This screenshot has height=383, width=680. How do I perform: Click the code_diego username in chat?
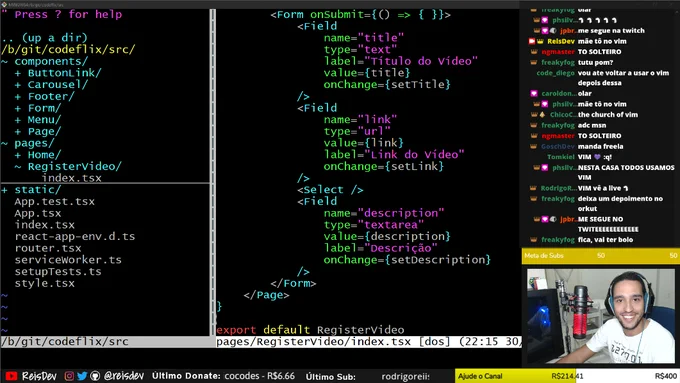[555, 73]
